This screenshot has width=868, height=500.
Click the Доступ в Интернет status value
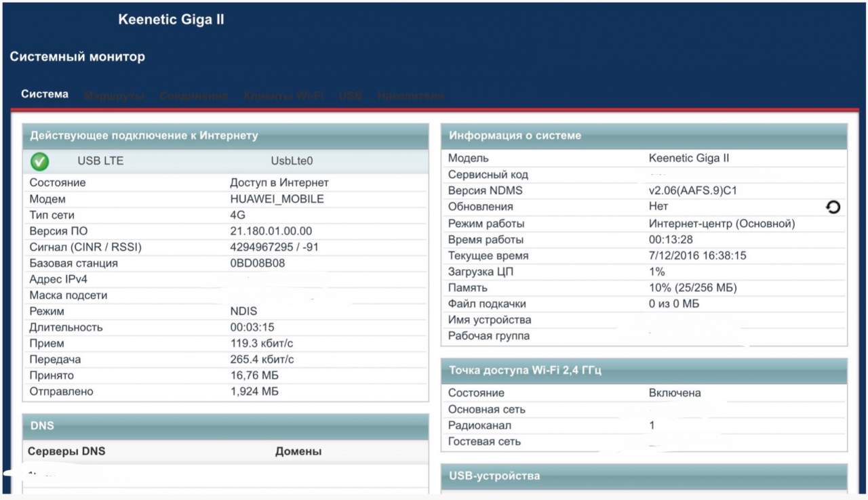click(x=279, y=183)
